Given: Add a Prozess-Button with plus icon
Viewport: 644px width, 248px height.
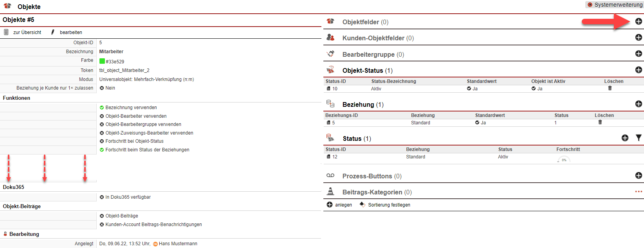Looking at the screenshot, I should (x=638, y=176).
